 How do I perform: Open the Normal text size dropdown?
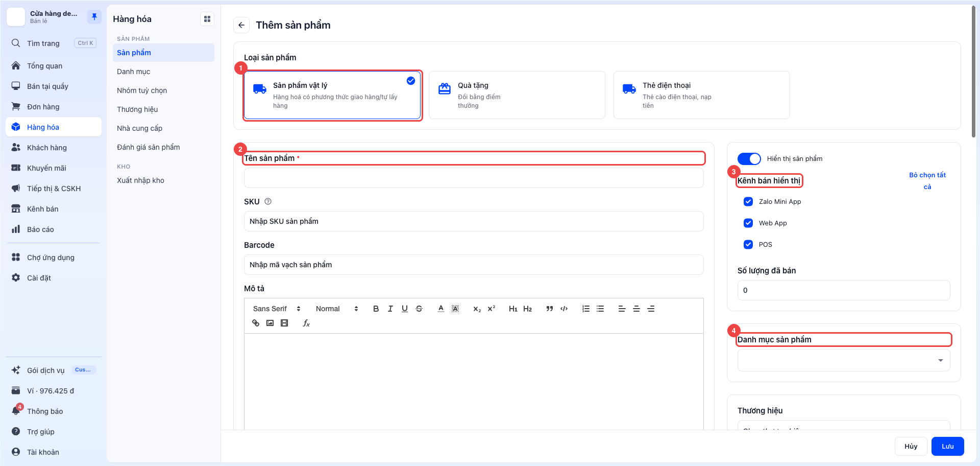(337, 309)
